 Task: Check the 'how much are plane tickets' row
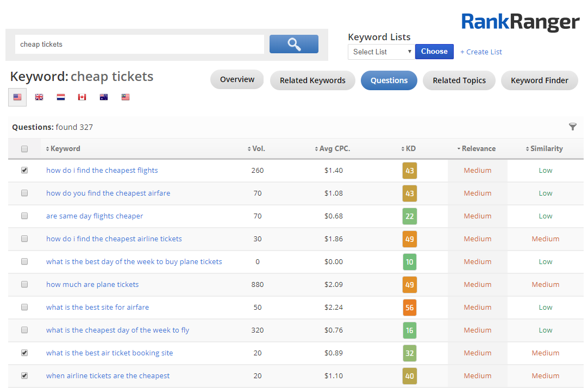click(x=24, y=284)
